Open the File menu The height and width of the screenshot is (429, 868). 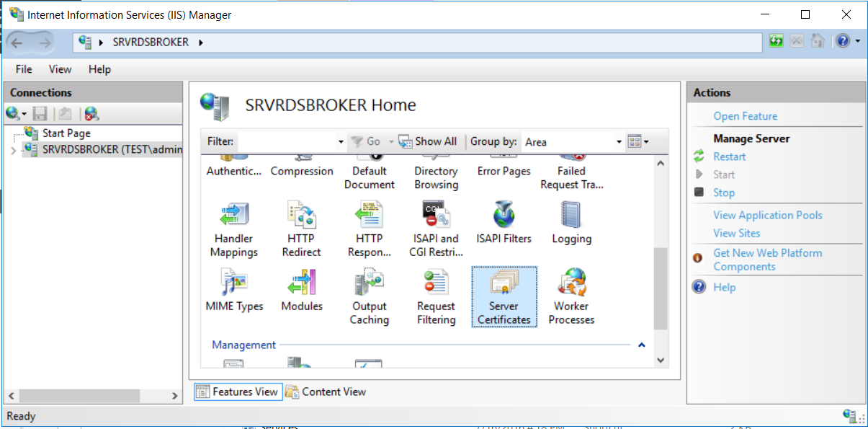[x=24, y=69]
